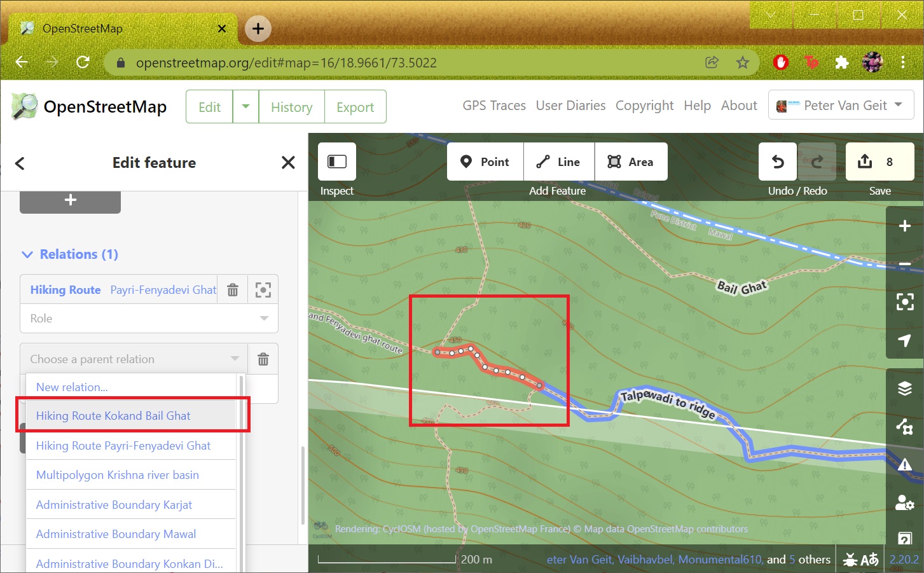Open the Peter Van Geit user menu

point(841,106)
